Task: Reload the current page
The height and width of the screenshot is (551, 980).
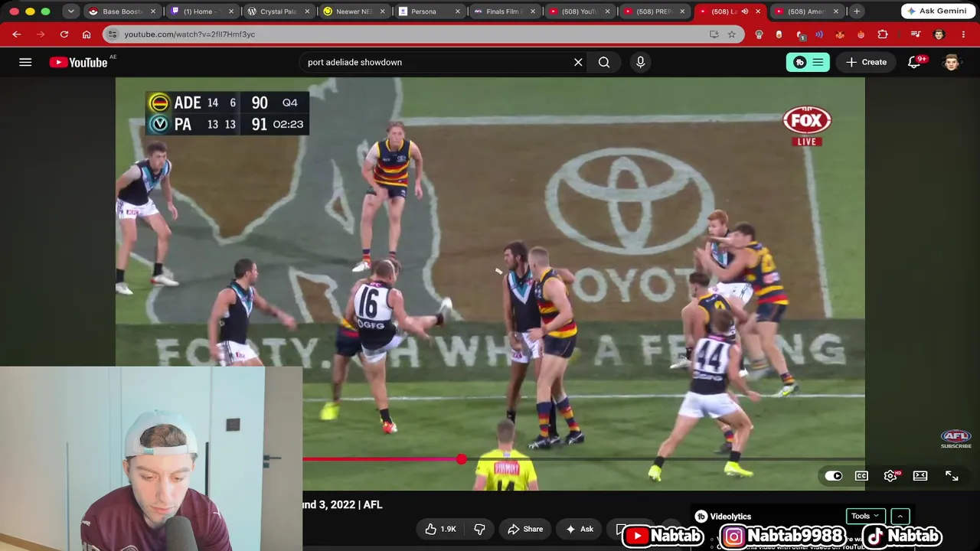Action: (64, 34)
